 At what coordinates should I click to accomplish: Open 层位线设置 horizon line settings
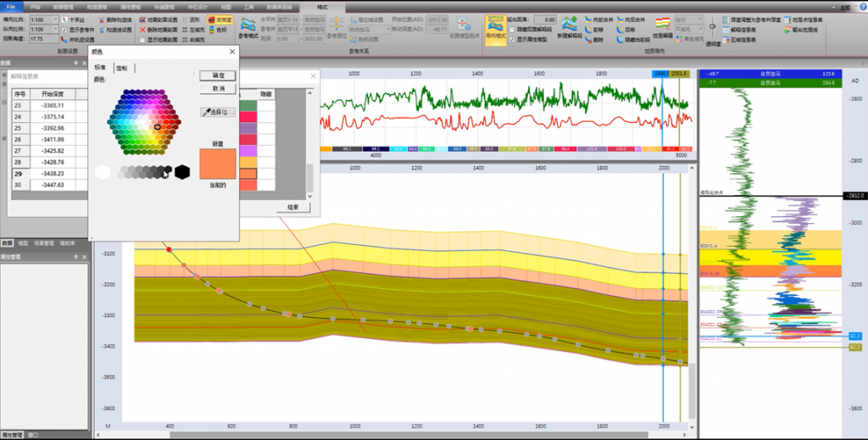click(366, 20)
